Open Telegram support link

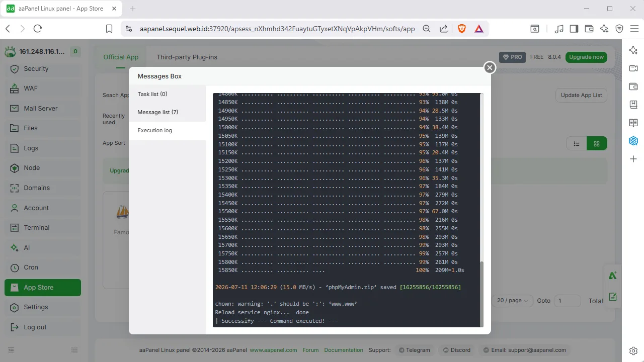(414, 350)
